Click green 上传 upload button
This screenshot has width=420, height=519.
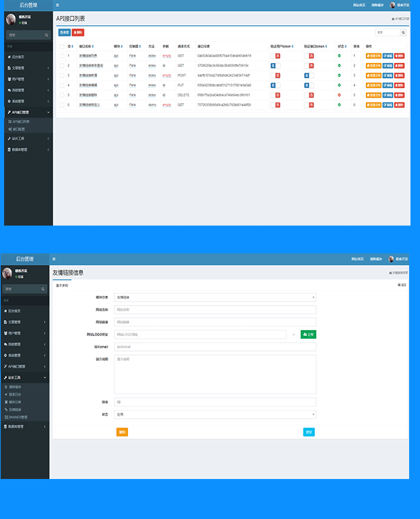point(308,335)
